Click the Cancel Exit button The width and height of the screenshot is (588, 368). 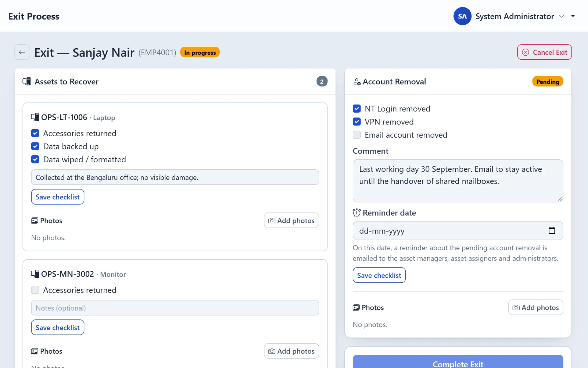(x=544, y=52)
